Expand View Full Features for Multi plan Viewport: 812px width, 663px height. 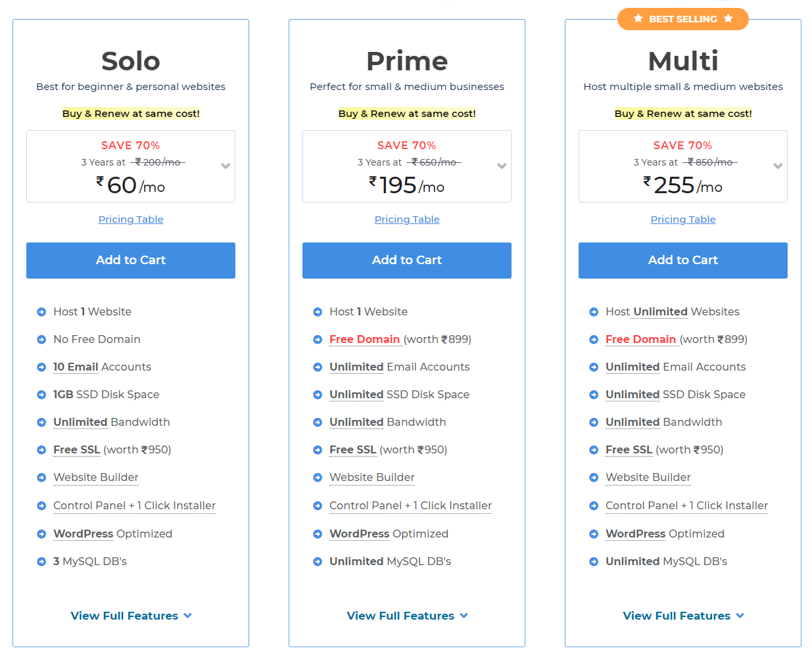pyautogui.click(x=683, y=616)
